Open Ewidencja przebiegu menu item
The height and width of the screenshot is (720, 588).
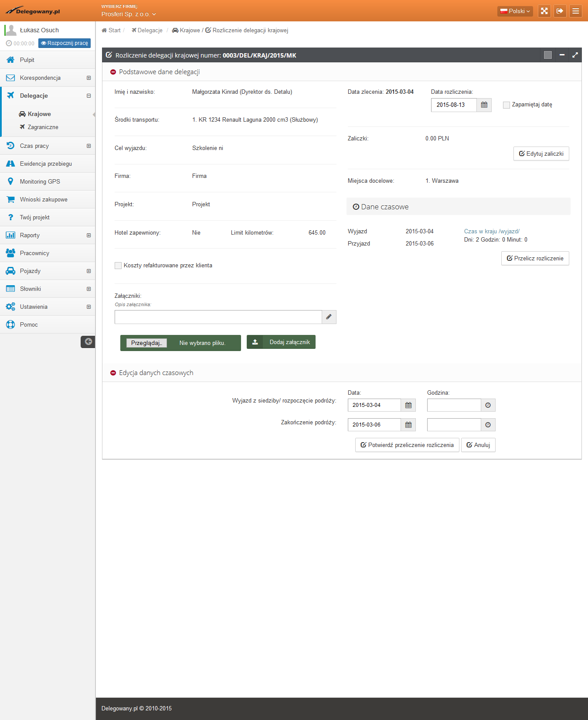(46, 164)
